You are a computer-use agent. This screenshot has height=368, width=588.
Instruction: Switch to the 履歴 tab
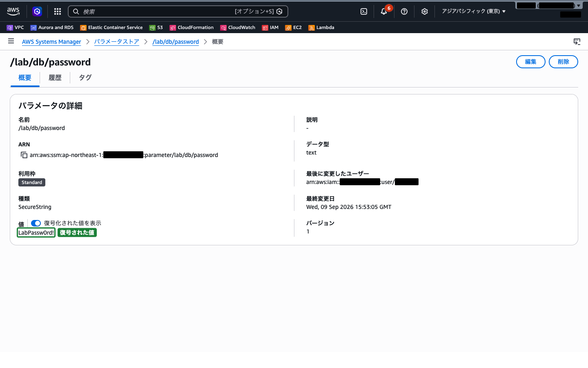point(55,78)
